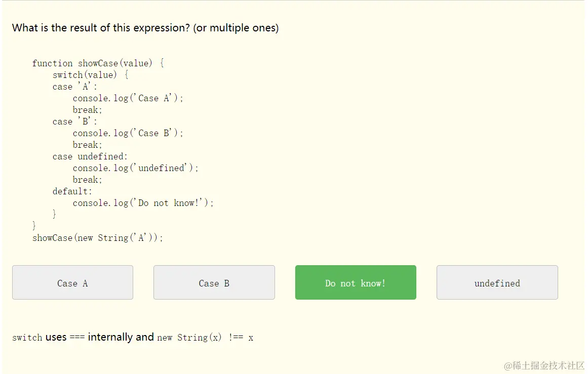This screenshot has width=588, height=374.
Task: Click the console.log('Do not know!') line
Action: [x=143, y=203]
